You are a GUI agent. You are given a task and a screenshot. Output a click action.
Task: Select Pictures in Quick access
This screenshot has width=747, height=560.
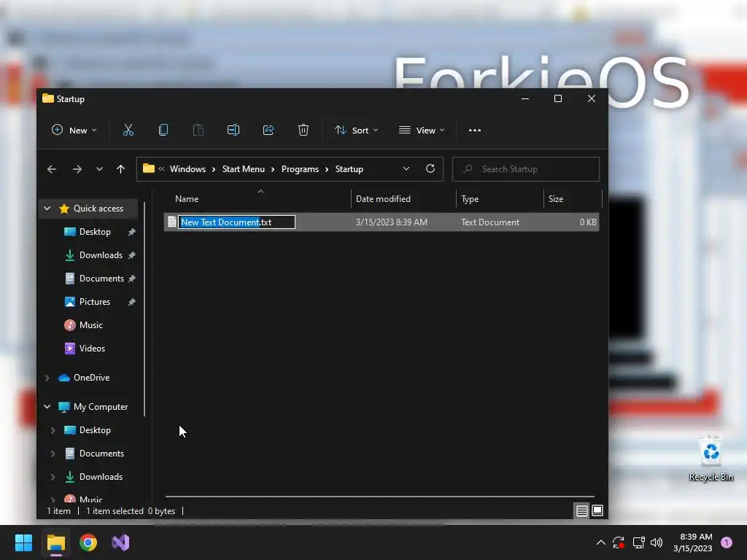pos(94,302)
